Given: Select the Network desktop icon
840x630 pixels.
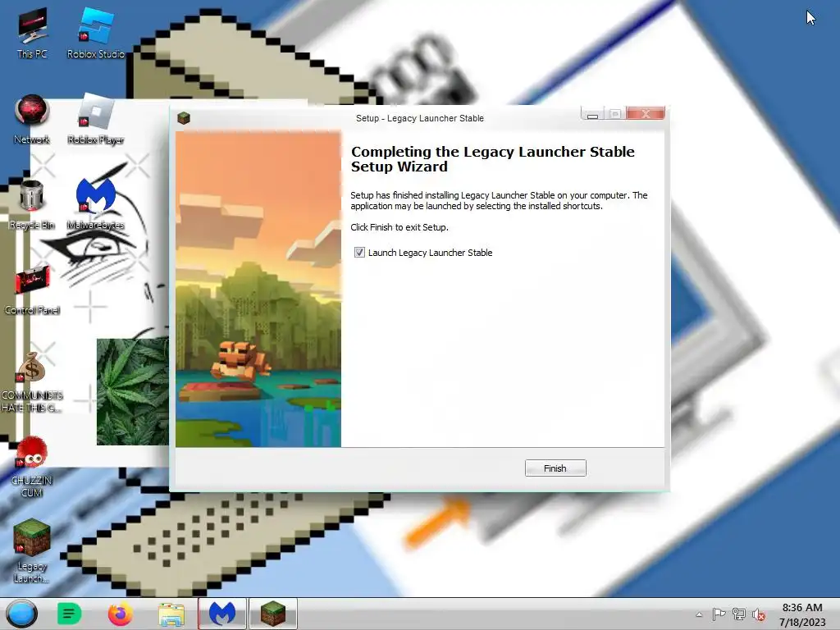Looking at the screenshot, I should pyautogui.click(x=32, y=119).
